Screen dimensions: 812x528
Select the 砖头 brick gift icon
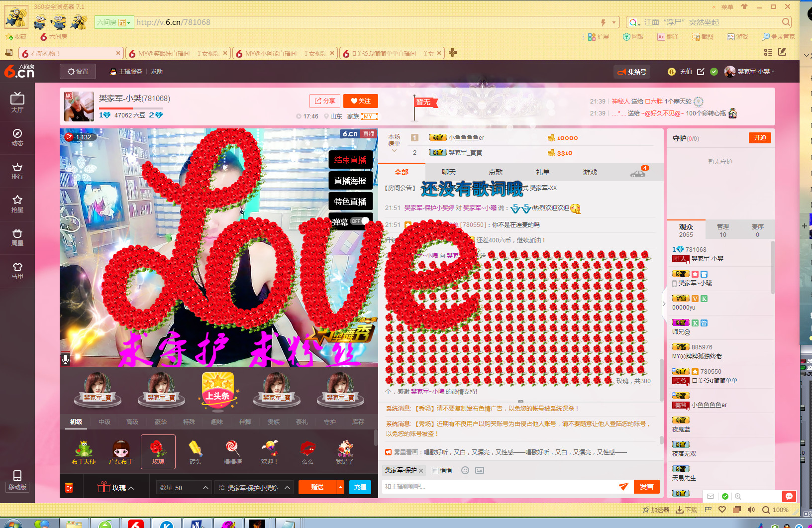coord(196,452)
